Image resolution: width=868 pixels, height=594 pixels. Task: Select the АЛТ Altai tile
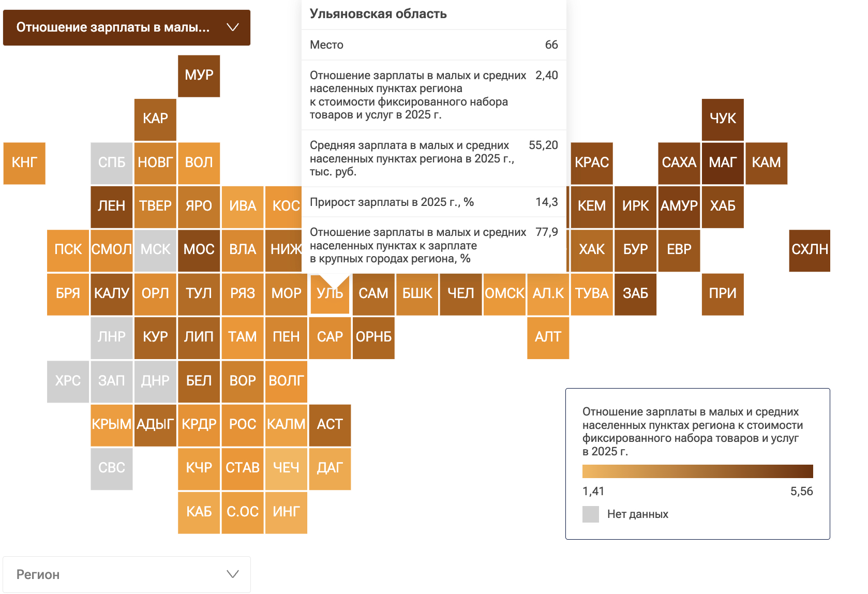click(x=548, y=337)
